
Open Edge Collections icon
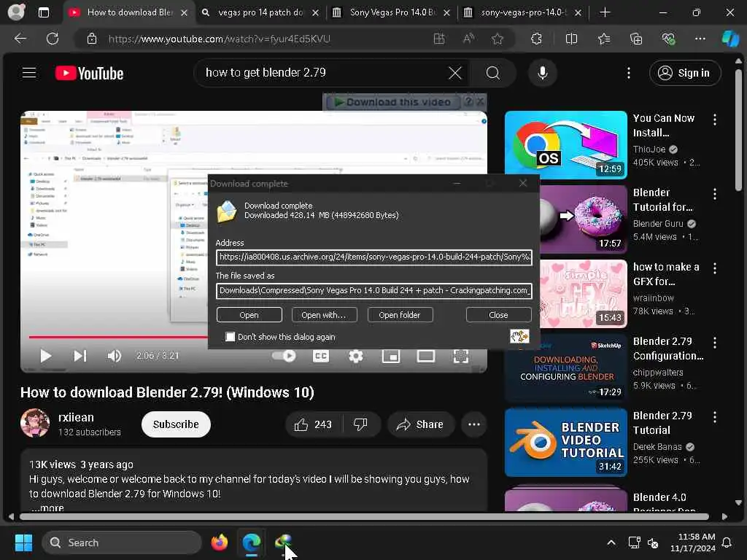point(636,39)
